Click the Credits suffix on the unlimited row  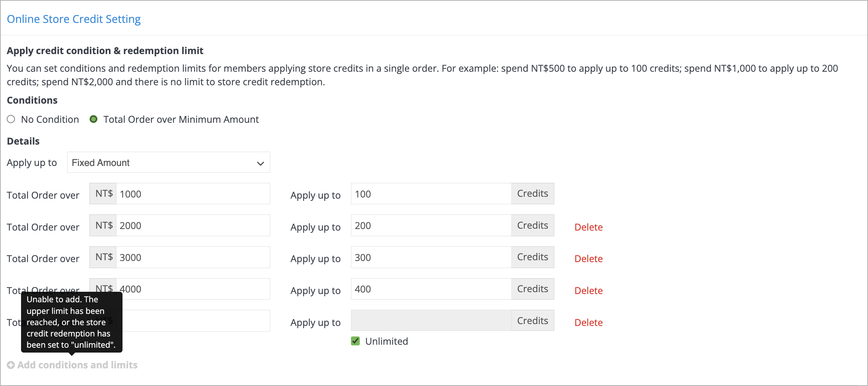pos(532,320)
